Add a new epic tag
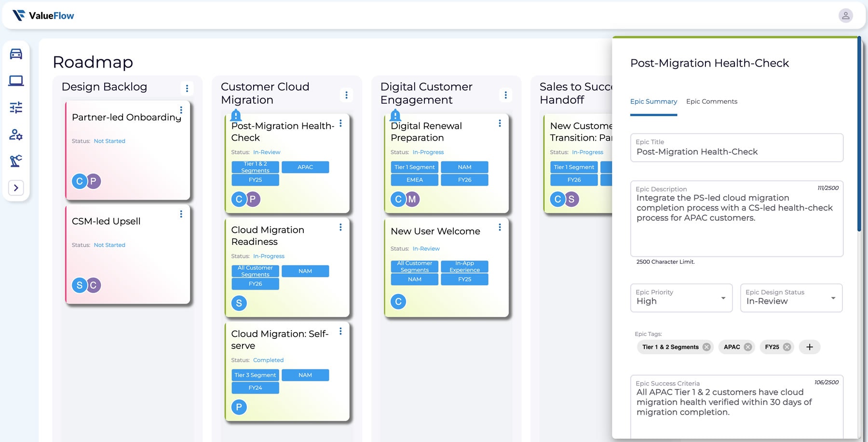Viewport: 868px width, 442px height. [810, 347]
